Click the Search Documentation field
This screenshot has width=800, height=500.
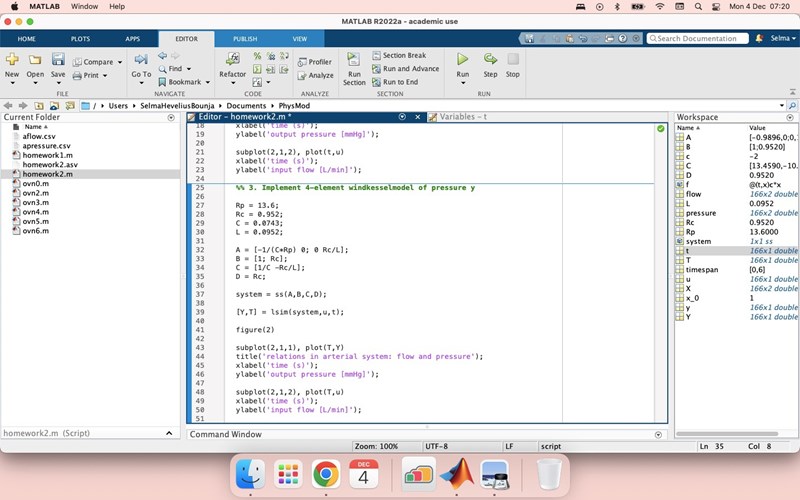[x=698, y=38]
